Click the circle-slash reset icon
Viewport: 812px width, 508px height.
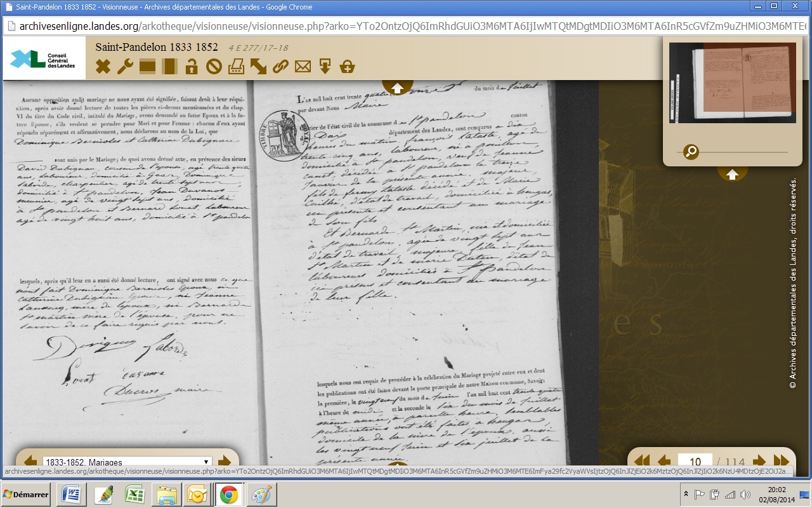pos(214,67)
